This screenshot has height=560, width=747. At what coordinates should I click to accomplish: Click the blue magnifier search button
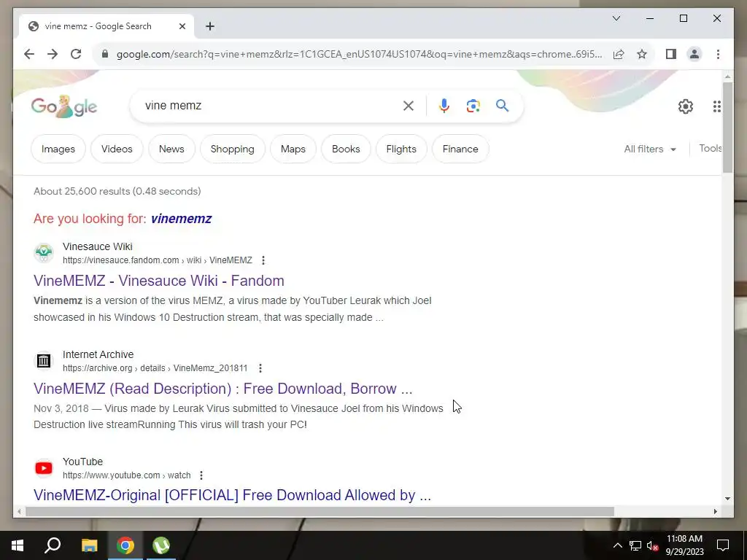[x=502, y=106]
